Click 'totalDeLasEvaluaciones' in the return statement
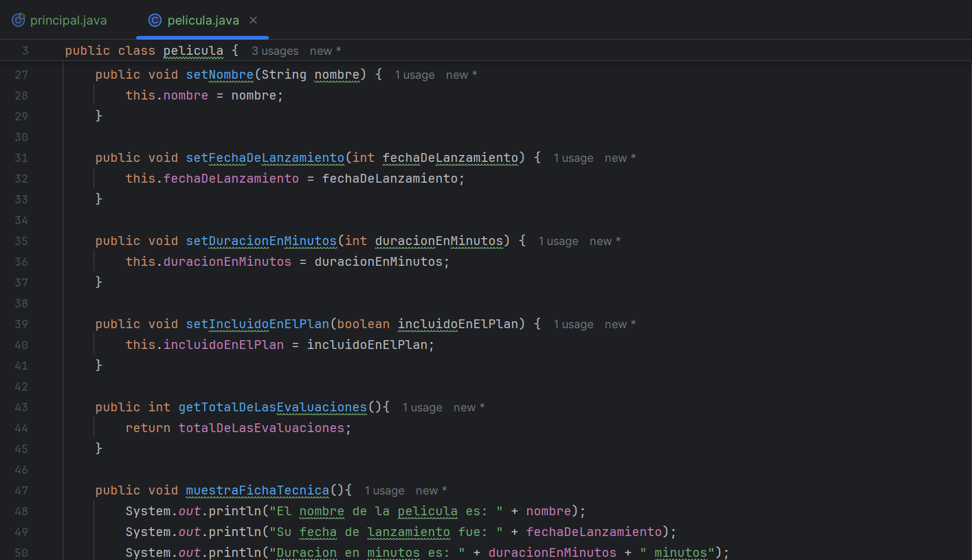Screen dimensions: 972x560 point(261,428)
